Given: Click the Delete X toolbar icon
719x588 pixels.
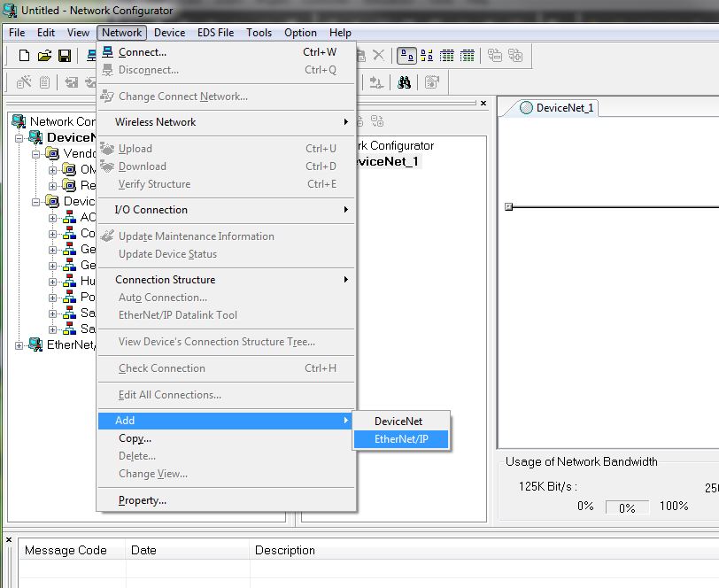Looking at the screenshot, I should [x=378, y=55].
